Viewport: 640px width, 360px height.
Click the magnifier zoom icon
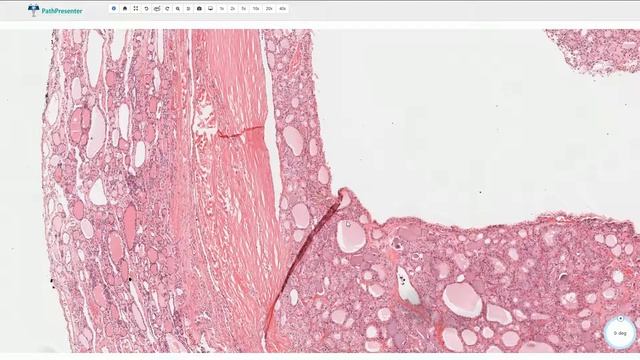click(x=178, y=9)
